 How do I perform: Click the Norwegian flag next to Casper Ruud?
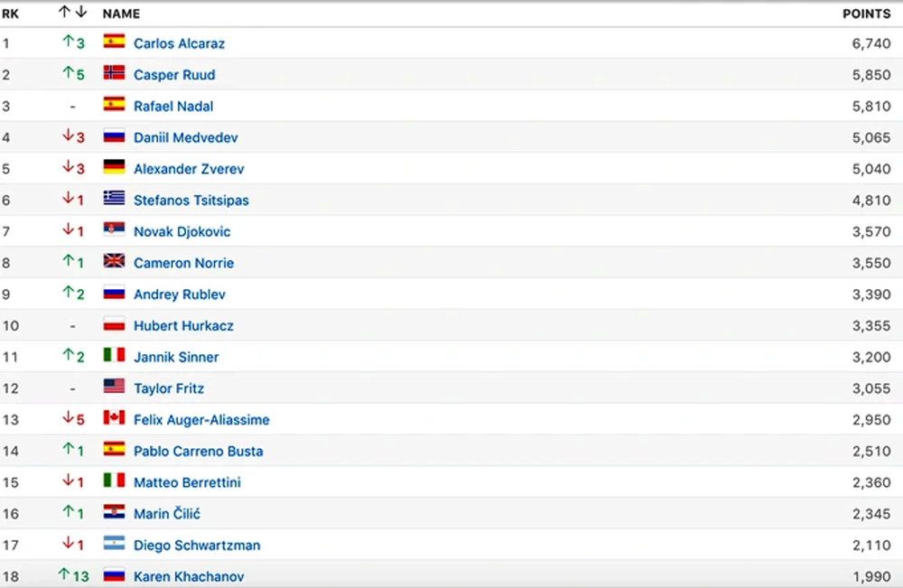point(114,73)
